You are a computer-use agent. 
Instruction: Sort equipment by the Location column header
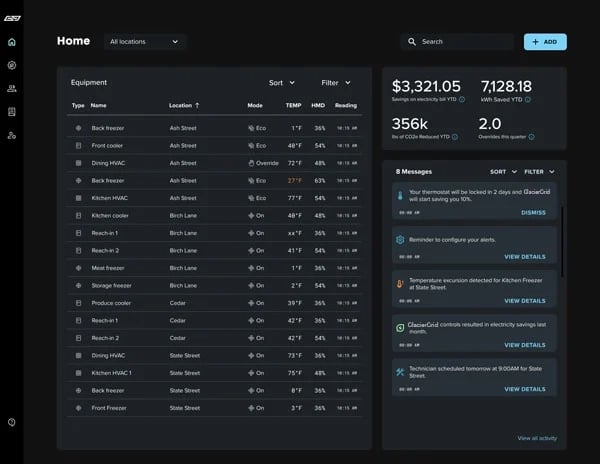[x=184, y=105]
